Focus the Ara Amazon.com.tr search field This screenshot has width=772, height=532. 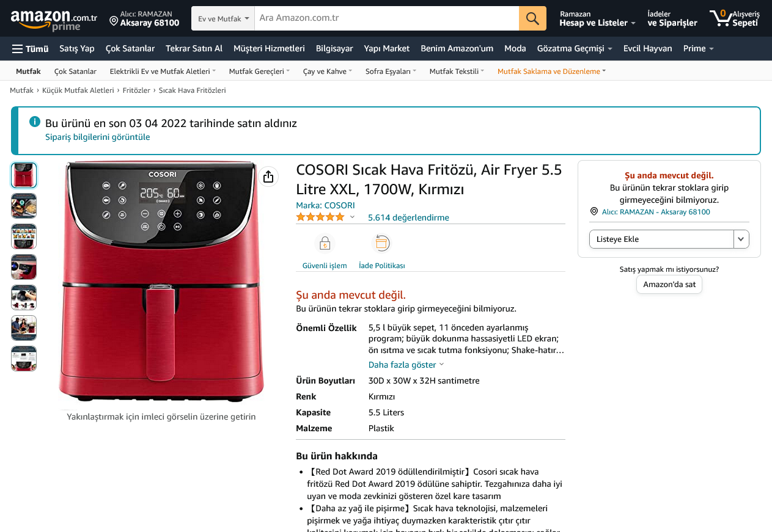(386, 18)
